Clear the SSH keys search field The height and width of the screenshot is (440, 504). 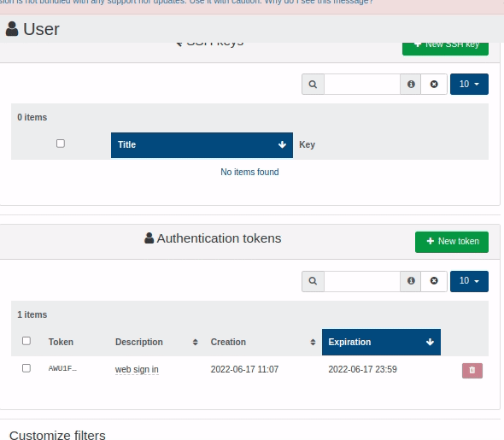434,85
